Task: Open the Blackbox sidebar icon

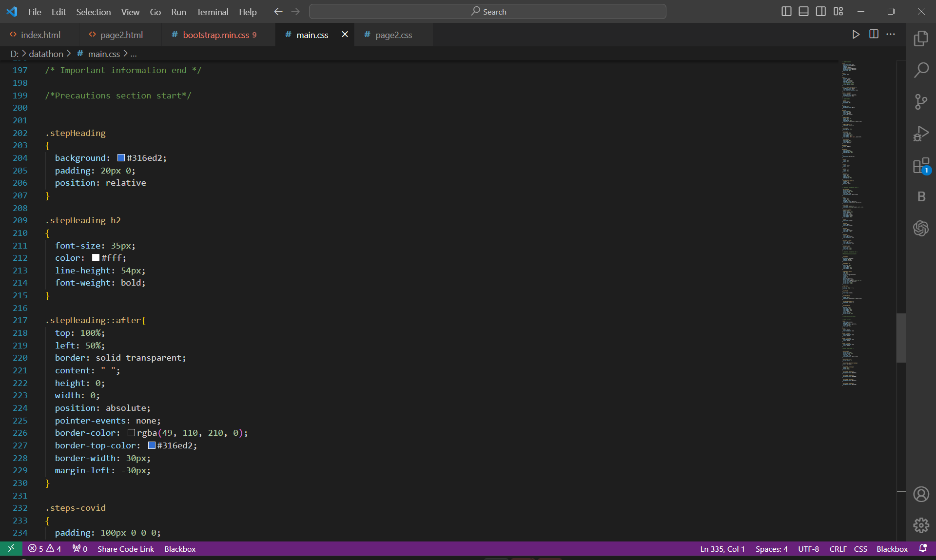Action: click(x=920, y=196)
